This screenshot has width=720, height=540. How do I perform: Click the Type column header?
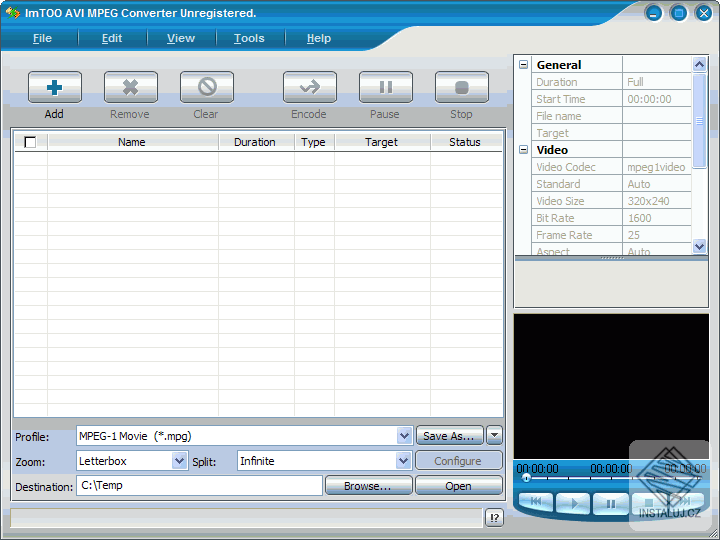pyautogui.click(x=314, y=142)
